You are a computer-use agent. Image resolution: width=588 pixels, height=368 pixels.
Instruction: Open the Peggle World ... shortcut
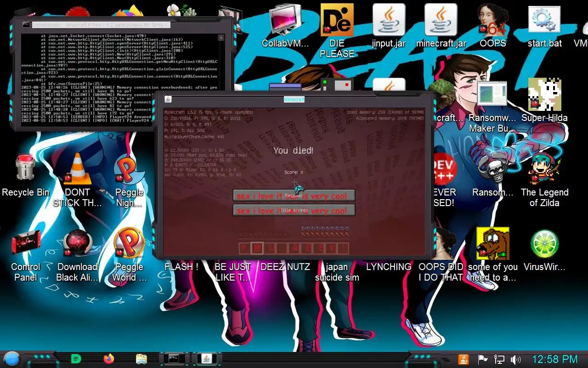(x=130, y=255)
